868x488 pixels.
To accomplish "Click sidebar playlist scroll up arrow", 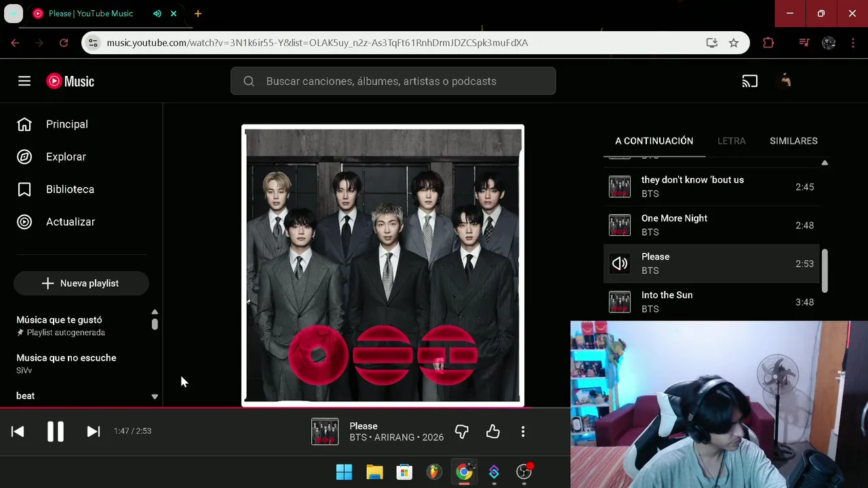I will tap(155, 312).
